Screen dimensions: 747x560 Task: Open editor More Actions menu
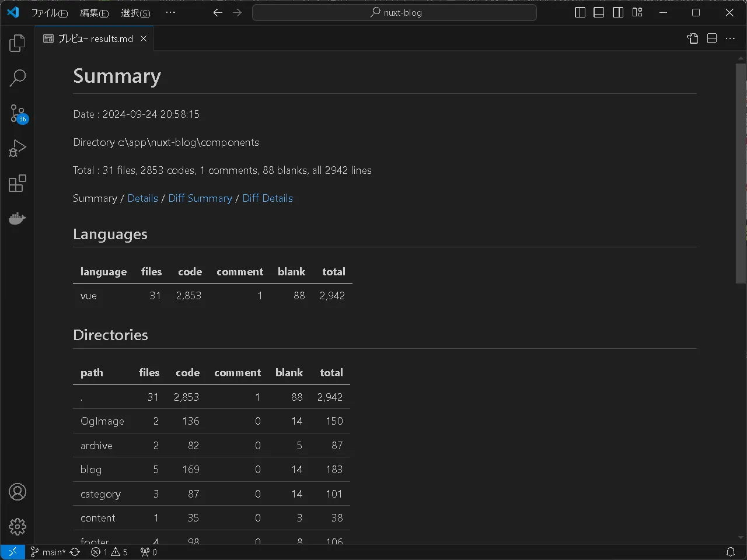[x=731, y=38]
